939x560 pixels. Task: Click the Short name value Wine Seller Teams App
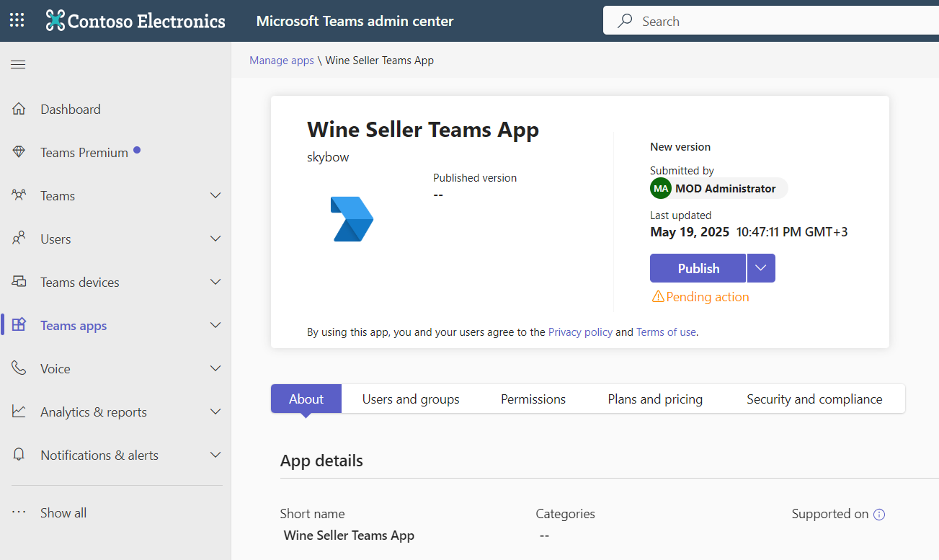coord(349,535)
